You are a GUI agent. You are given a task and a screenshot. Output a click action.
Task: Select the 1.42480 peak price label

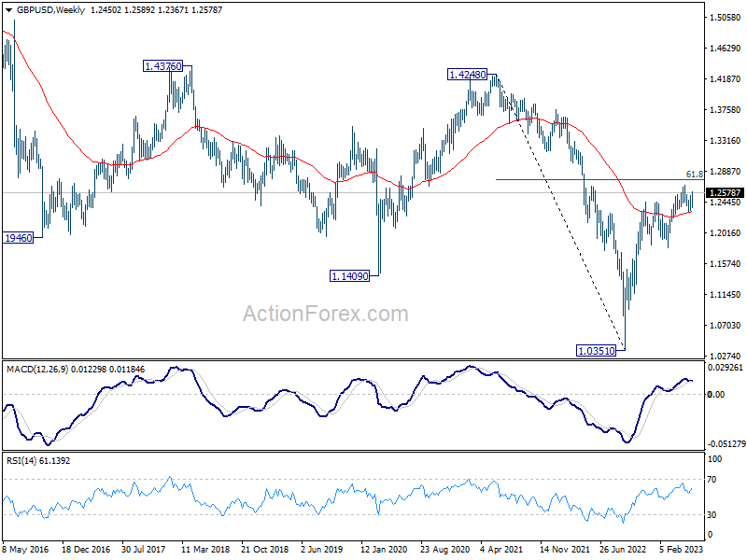(x=468, y=75)
